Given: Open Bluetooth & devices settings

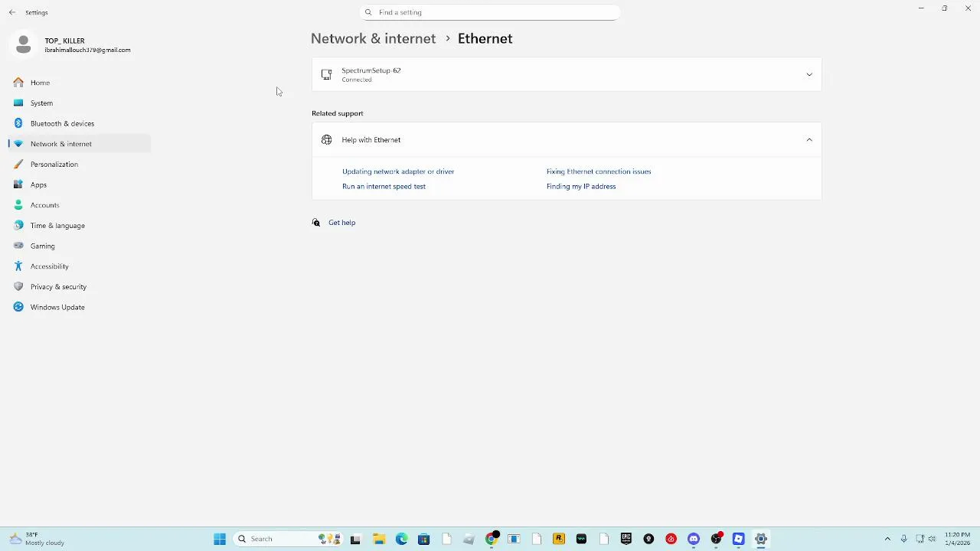Looking at the screenshot, I should (x=80, y=123).
